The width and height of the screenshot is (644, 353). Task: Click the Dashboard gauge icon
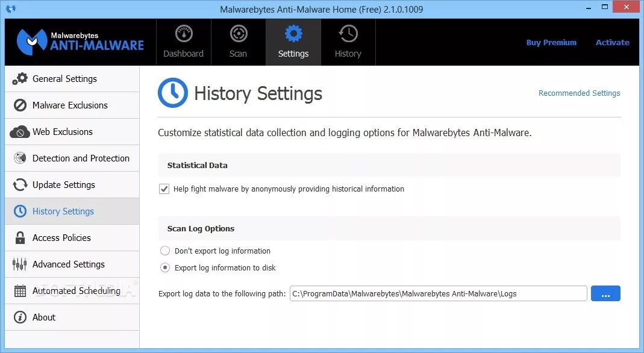click(x=184, y=34)
